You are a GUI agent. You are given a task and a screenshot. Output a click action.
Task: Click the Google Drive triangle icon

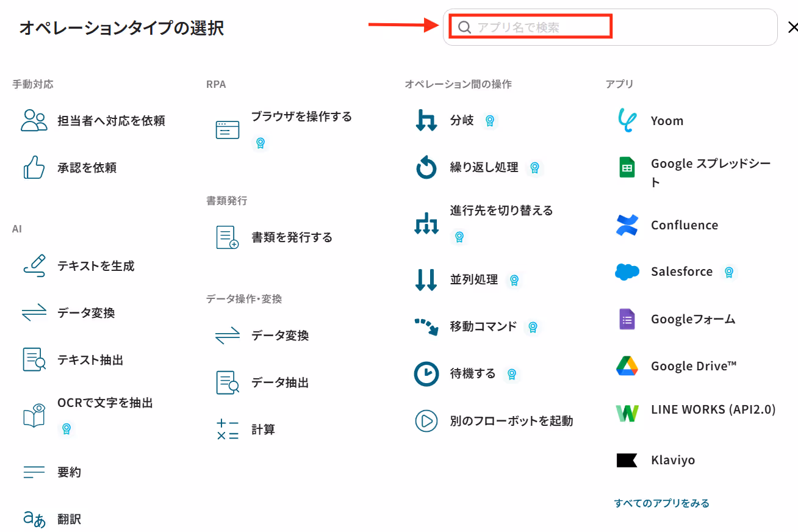(x=627, y=366)
